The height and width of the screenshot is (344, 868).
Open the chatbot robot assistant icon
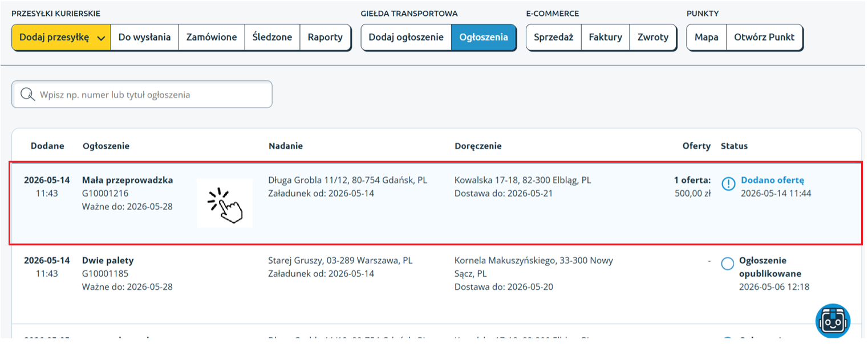[833, 321]
